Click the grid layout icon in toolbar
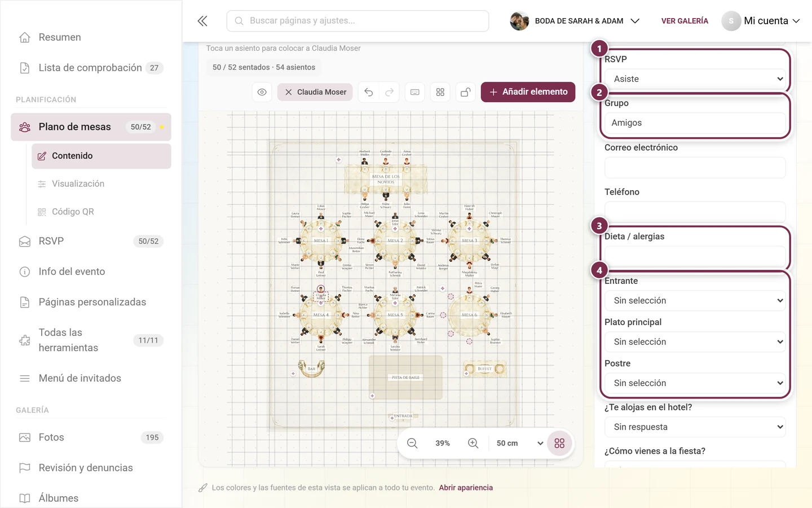The width and height of the screenshot is (812, 508). (x=440, y=92)
